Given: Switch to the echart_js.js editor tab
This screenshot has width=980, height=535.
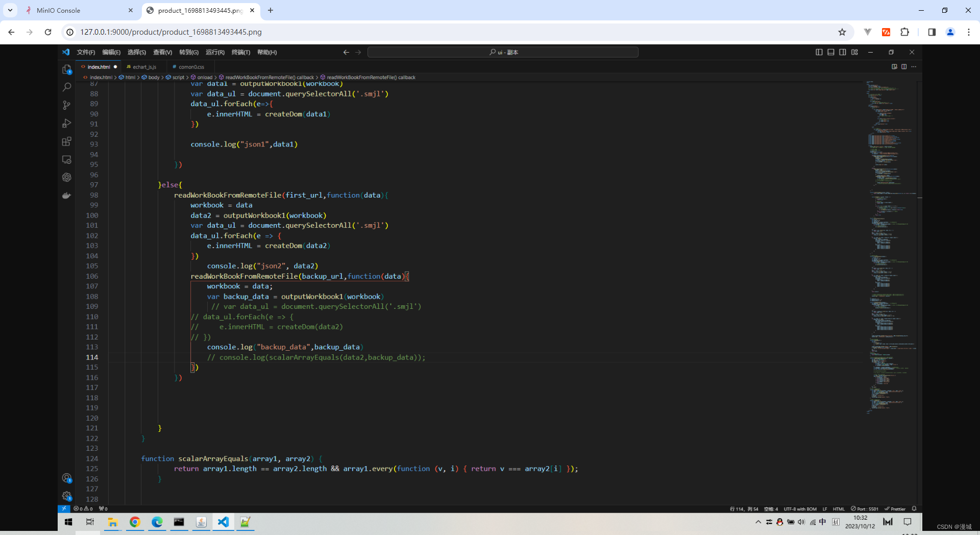Looking at the screenshot, I should tap(144, 67).
